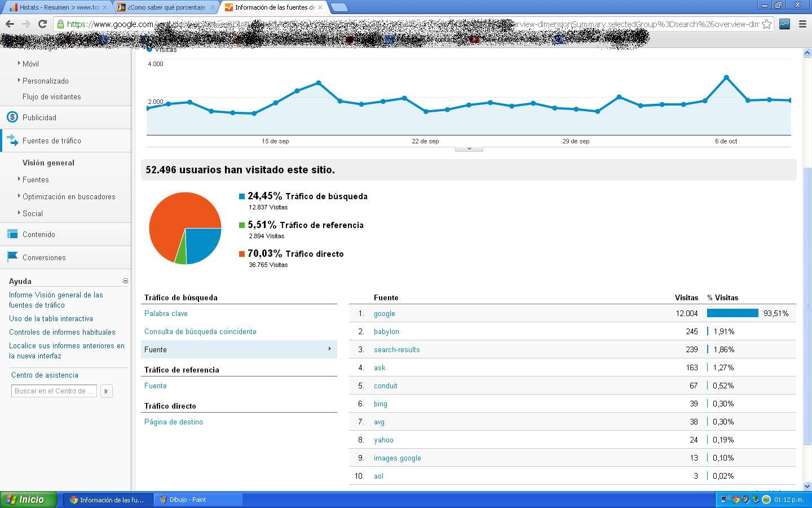Image resolution: width=812 pixels, height=508 pixels.
Task: Click Uso de la tabla interactiva link
Action: (51, 318)
